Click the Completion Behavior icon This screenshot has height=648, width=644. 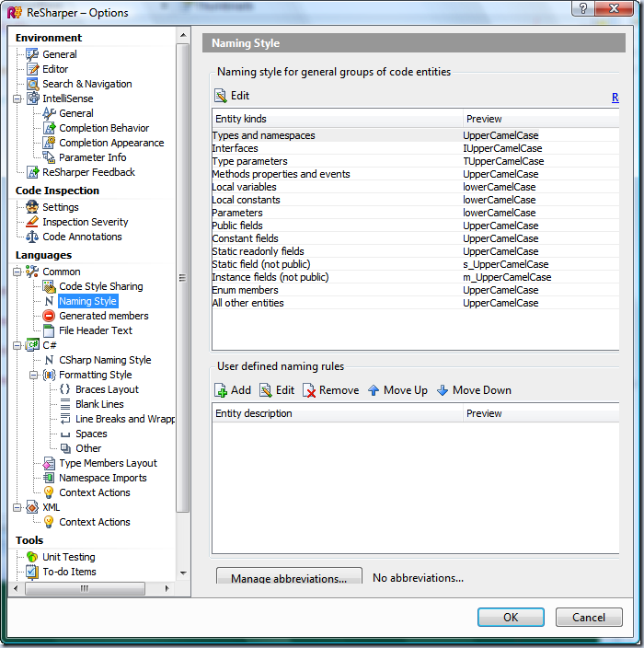point(49,128)
